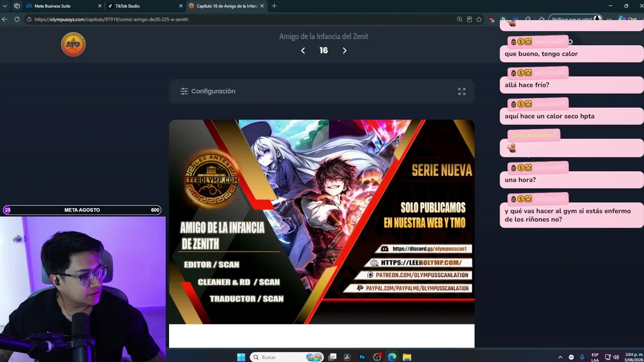644x362 pixels.
Task: Select the Capítulo 16 browser tab
Action: (x=226, y=6)
